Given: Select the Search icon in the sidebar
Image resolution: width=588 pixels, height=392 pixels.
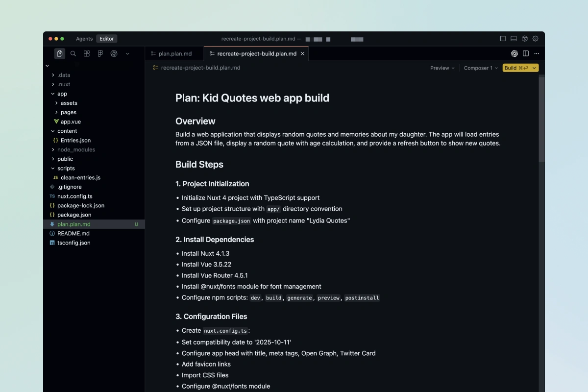Looking at the screenshot, I should pyautogui.click(x=73, y=53).
